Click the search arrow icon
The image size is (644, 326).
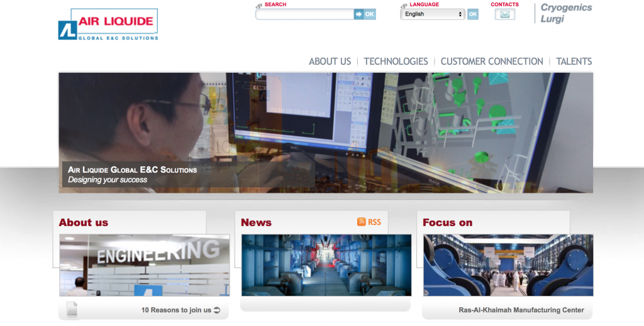pos(358,14)
